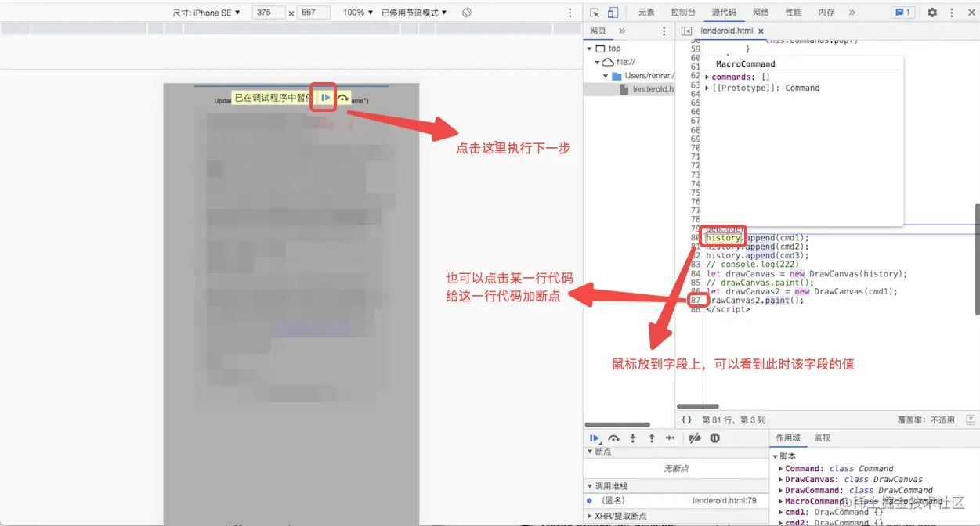
Task: Collapse the top frame tree node
Action: pyautogui.click(x=590, y=49)
